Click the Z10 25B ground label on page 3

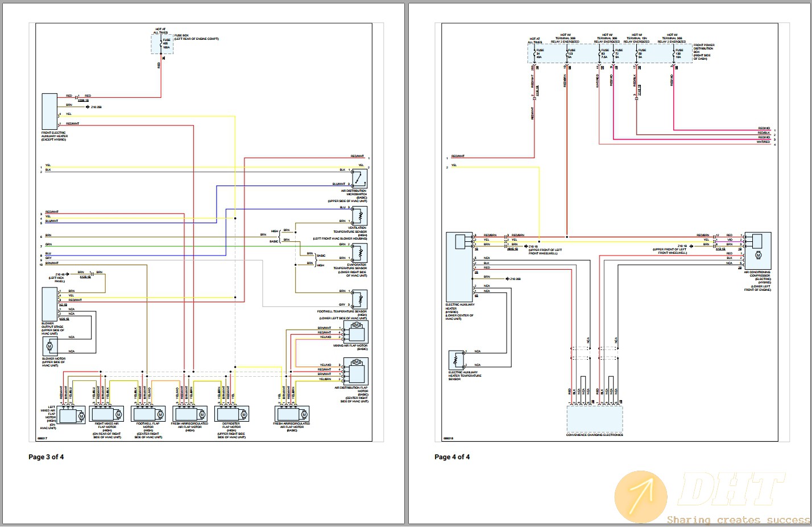(x=96, y=107)
